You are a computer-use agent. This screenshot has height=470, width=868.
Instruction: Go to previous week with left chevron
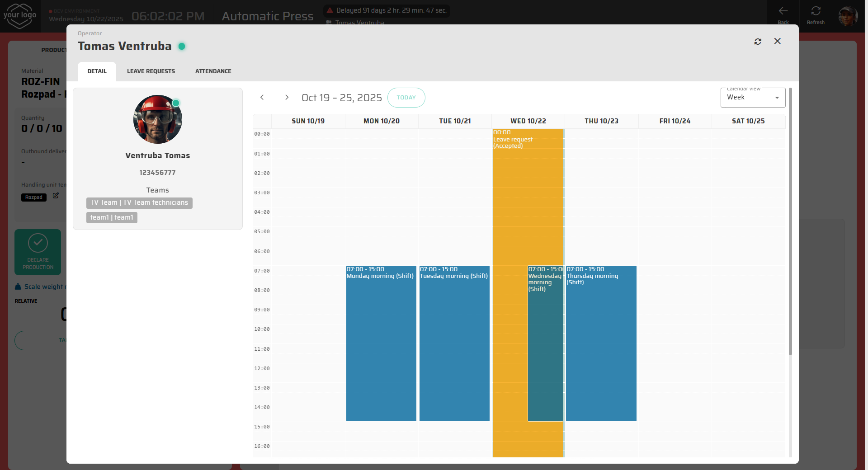pos(262,98)
